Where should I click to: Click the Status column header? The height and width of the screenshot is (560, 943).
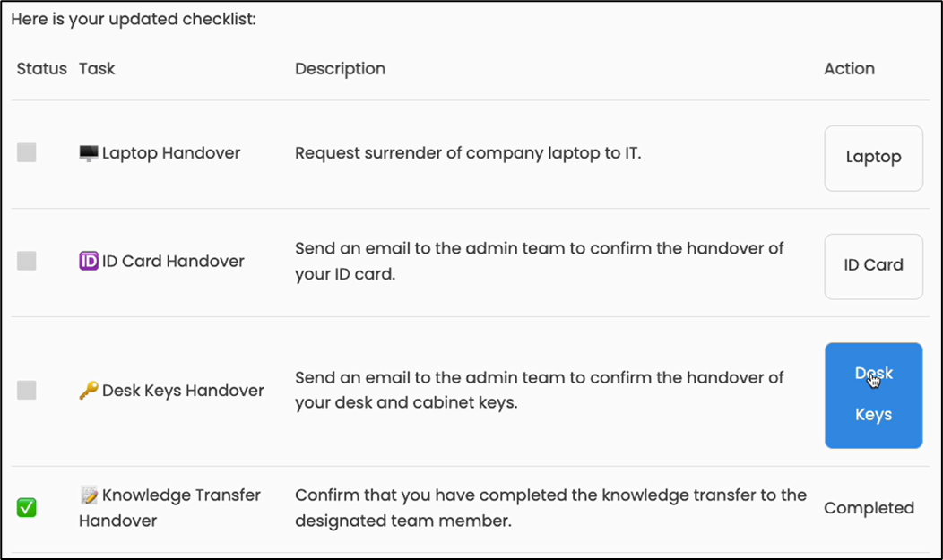(41, 69)
